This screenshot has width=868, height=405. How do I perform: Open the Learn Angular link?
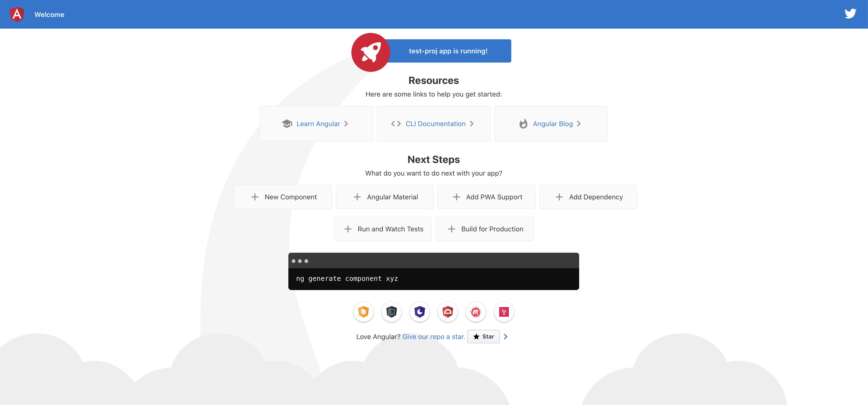(x=316, y=124)
